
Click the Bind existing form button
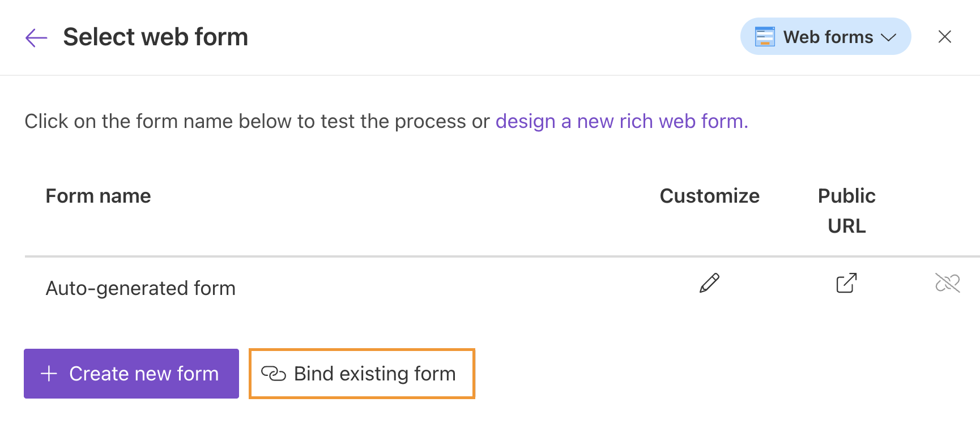[x=361, y=374]
